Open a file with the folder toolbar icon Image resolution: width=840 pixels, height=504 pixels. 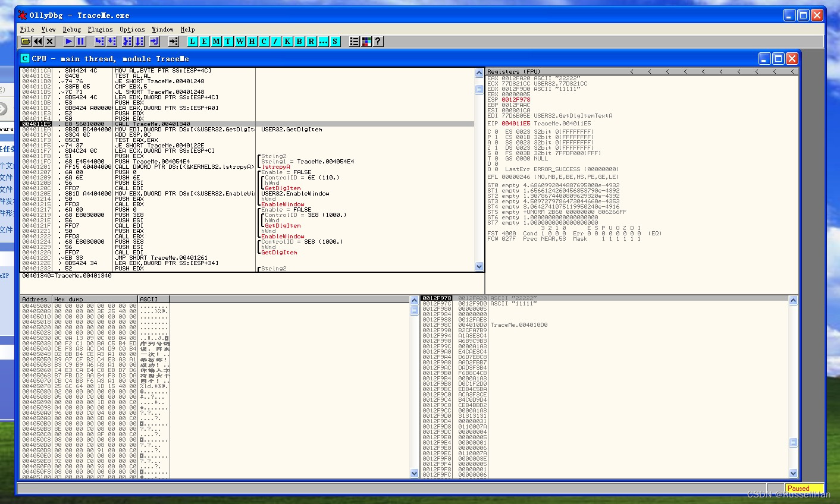(26, 42)
